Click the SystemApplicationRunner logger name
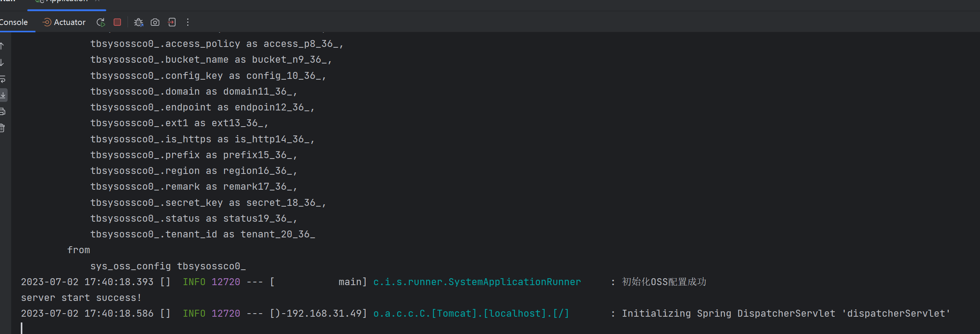This screenshot has height=334, width=980. click(477, 282)
